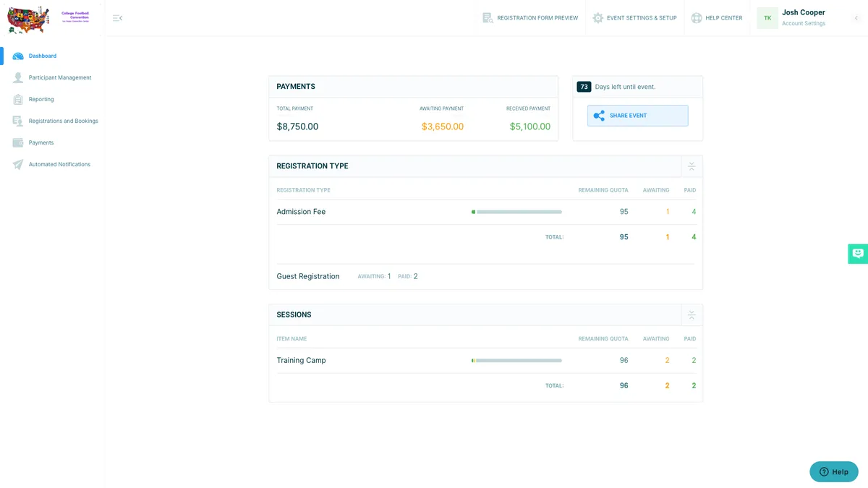Viewport: 868px width, 488px height.
Task: Click the Payments wallet icon
Action: tap(18, 142)
